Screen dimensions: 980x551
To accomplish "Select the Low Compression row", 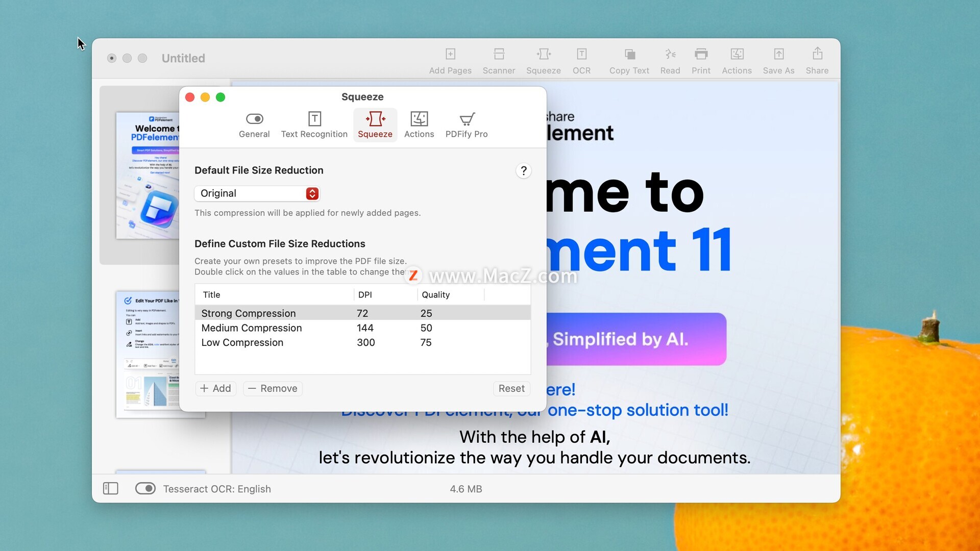I will point(362,343).
